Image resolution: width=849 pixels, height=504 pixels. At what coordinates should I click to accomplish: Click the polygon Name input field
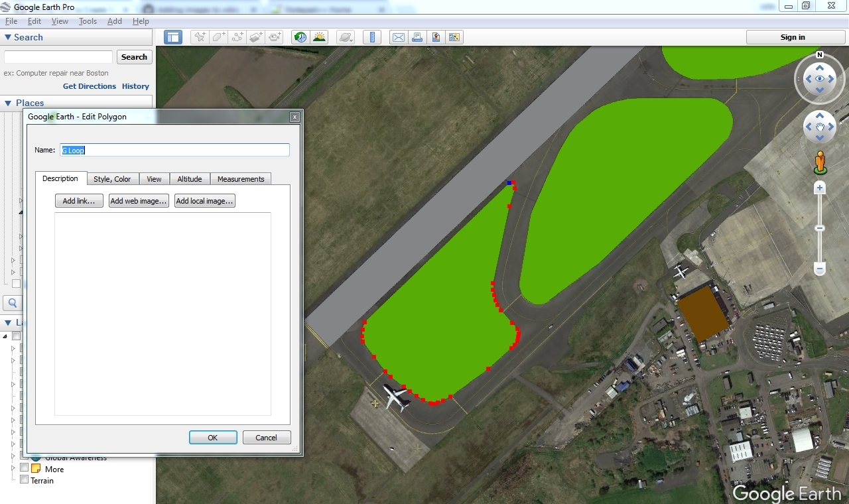(x=175, y=150)
